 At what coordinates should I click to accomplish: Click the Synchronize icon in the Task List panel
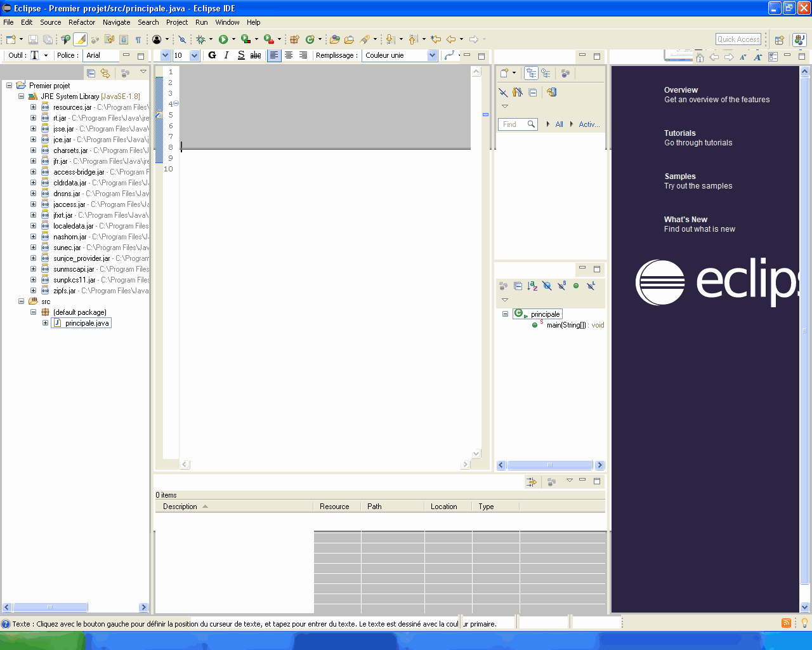coord(551,92)
